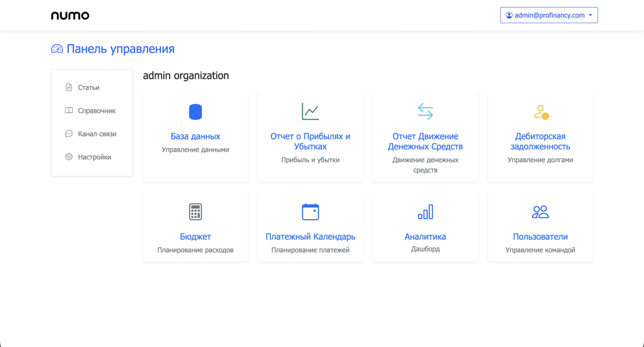Click the chat bubble icon beside Канал связи
644x347 pixels.
click(x=69, y=134)
